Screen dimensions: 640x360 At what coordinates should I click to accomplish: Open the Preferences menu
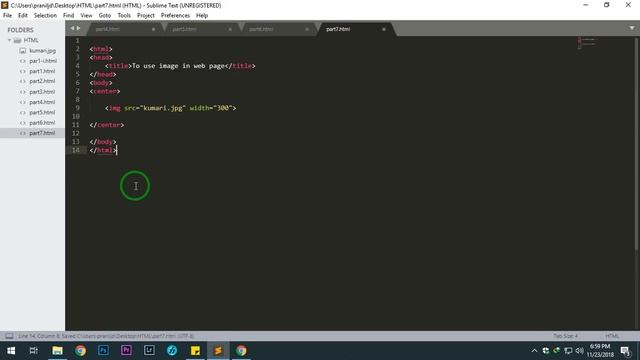(175, 16)
